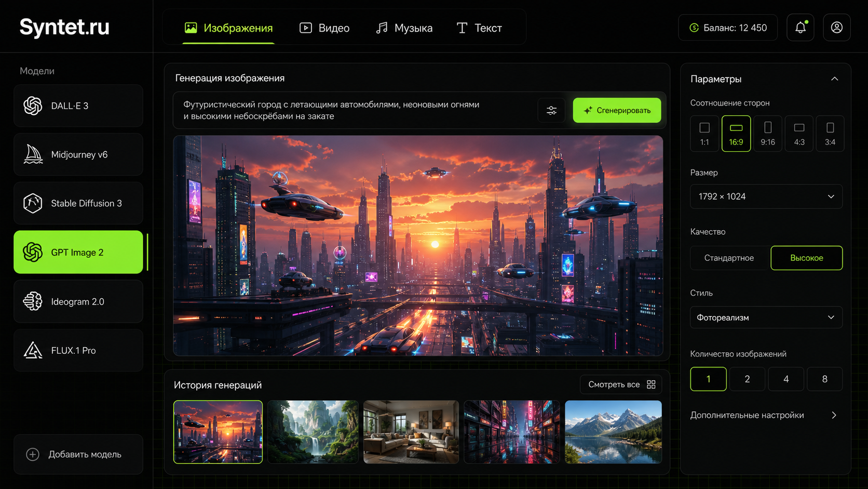This screenshot has width=868, height=489.
Task: Select the FLUX.1 Pro model
Action: click(x=78, y=350)
